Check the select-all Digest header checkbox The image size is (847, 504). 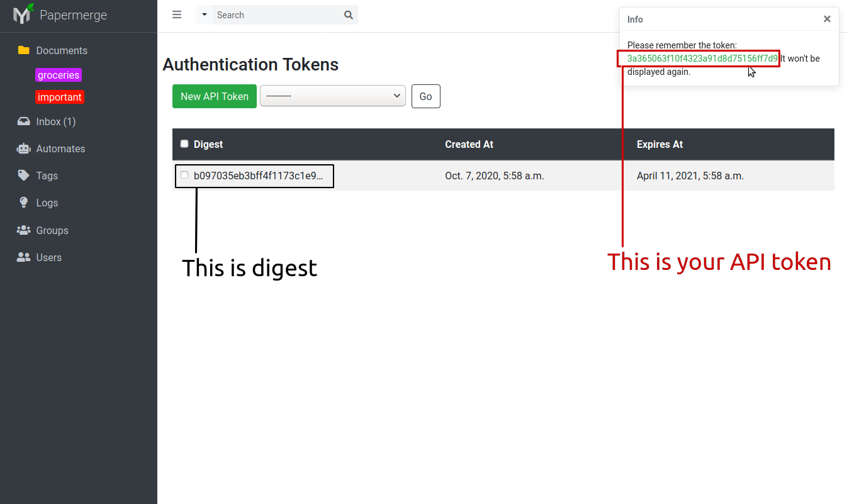click(x=184, y=143)
